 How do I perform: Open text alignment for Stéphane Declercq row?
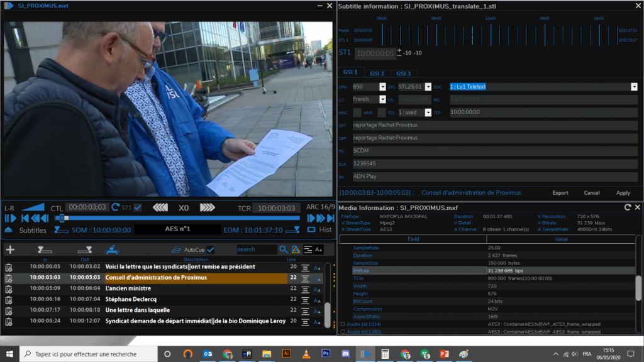305,299
